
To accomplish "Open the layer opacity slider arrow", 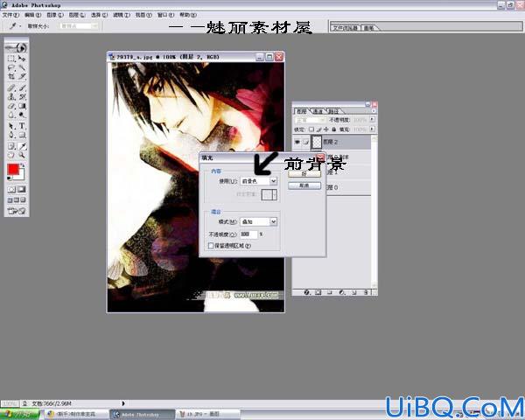I will pos(372,120).
